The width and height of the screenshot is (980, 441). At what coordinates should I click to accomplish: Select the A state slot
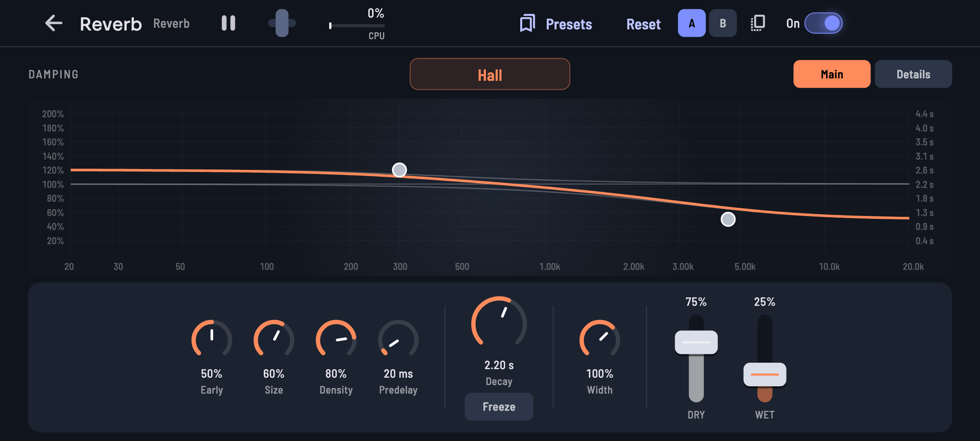tap(692, 23)
